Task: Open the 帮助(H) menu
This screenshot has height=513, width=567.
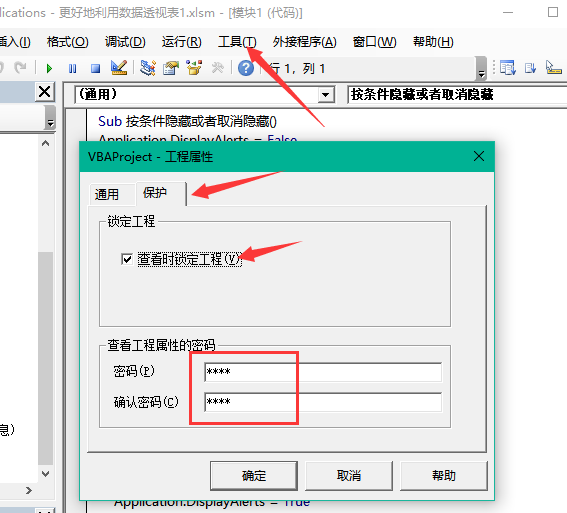Action: tap(433, 42)
